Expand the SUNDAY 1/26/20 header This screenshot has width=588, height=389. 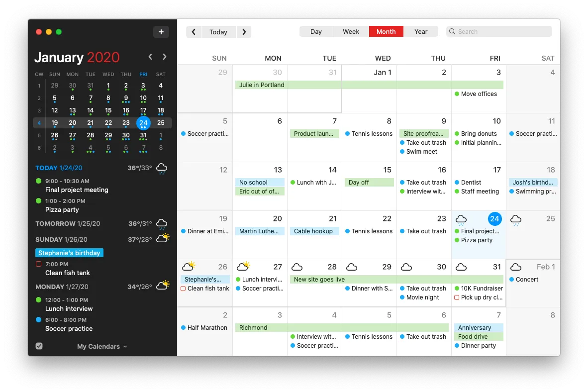[61, 239]
